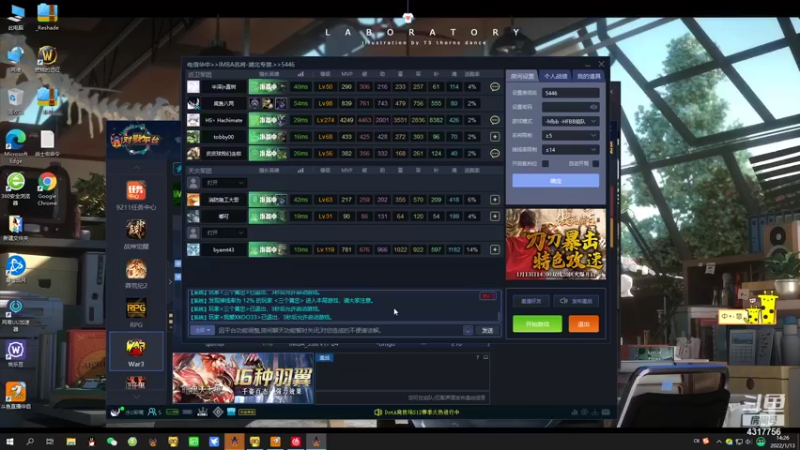Image resolution: width=800 pixels, height=450 pixels.
Task: Select the War3 game in platform sidebar
Action: (x=136, y=352)
